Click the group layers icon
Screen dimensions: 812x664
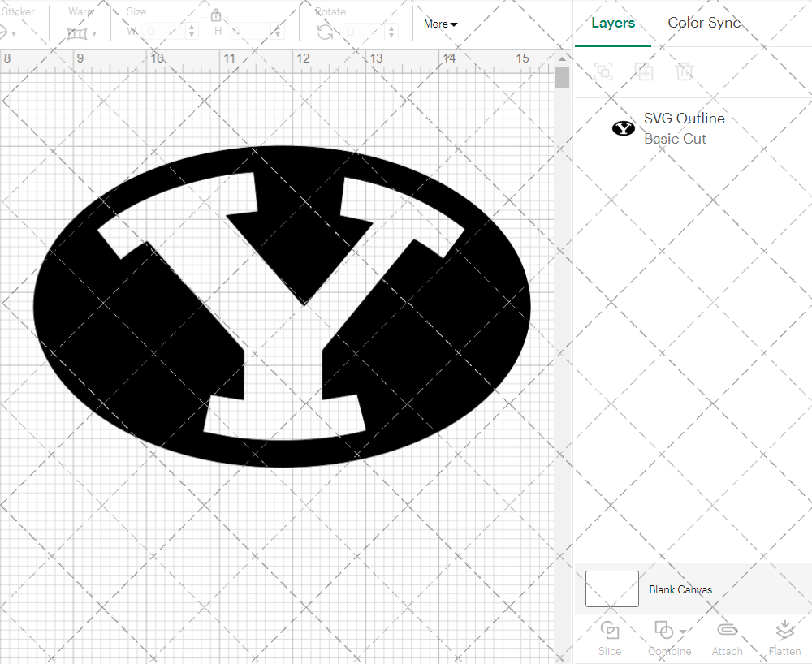603,71
